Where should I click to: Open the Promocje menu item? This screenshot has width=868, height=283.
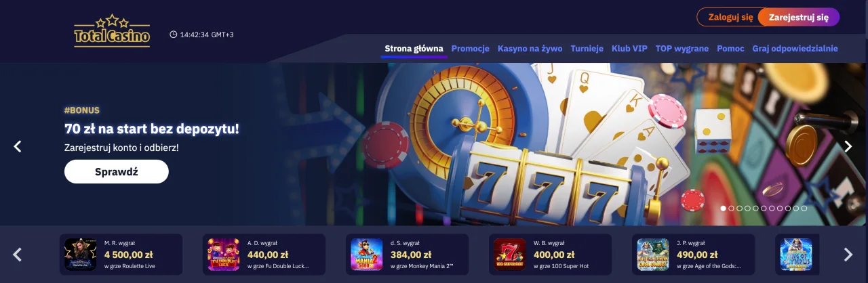point(471,49)
